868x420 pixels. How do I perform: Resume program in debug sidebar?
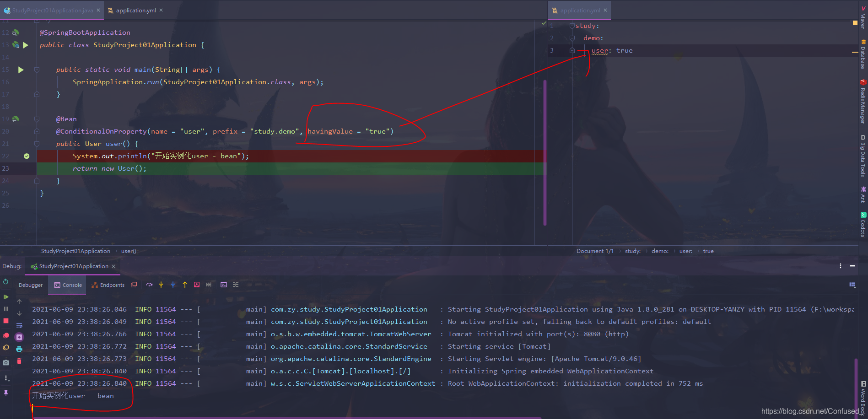click(6, 297)
